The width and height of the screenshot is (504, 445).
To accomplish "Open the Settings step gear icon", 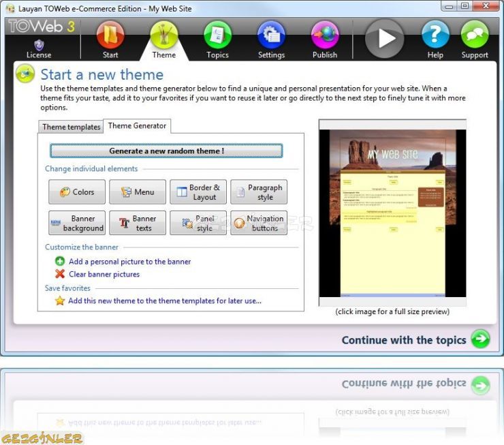I will click(271, 35).
